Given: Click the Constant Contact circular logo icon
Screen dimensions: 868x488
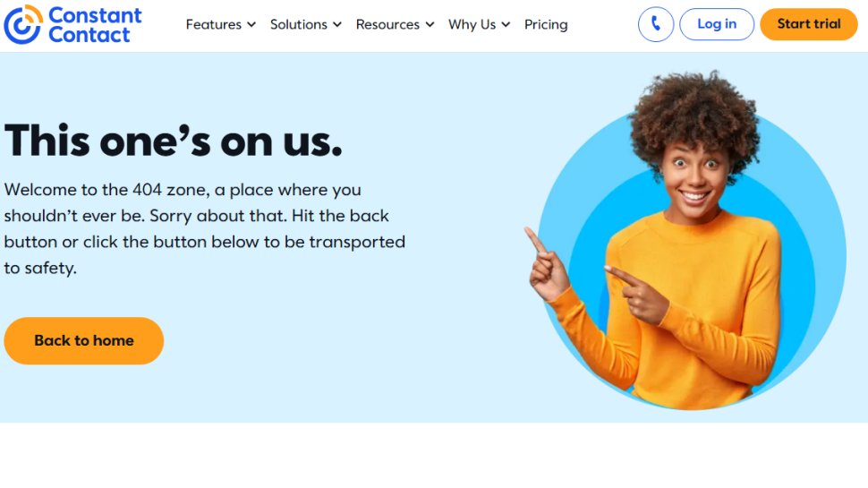Looking at the screenshot, I should click(22, 24).
